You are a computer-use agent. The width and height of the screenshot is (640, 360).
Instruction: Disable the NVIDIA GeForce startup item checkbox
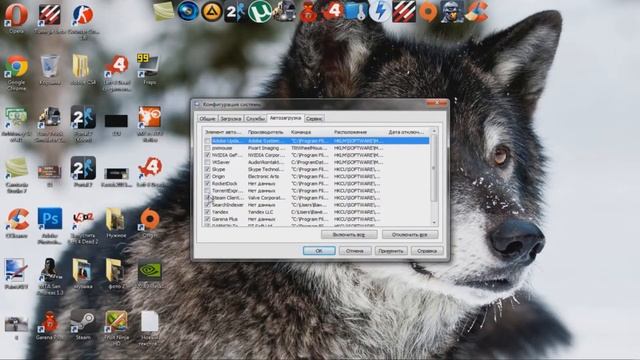(207, 155)
